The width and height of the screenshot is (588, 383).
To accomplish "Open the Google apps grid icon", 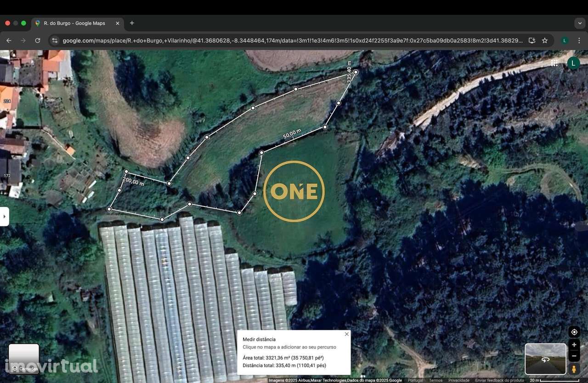I will [x=554, y=63].
